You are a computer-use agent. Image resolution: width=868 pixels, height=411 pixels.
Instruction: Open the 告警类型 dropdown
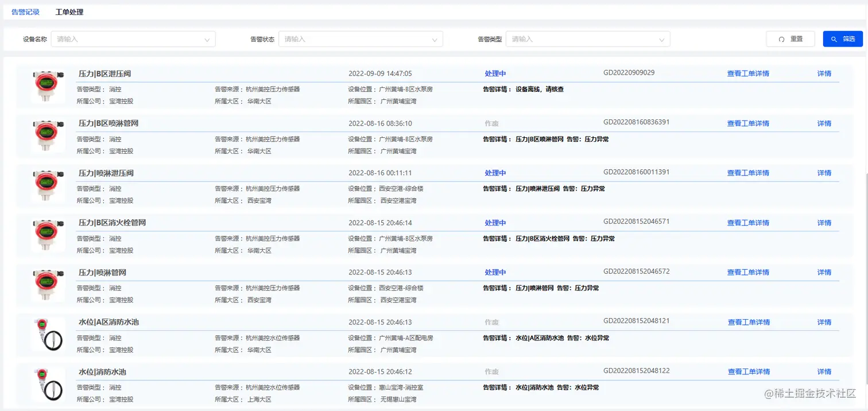pos(588,39)
